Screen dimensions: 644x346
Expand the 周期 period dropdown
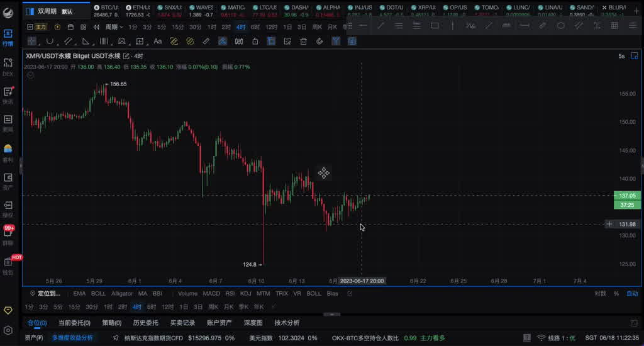point(114,27)
